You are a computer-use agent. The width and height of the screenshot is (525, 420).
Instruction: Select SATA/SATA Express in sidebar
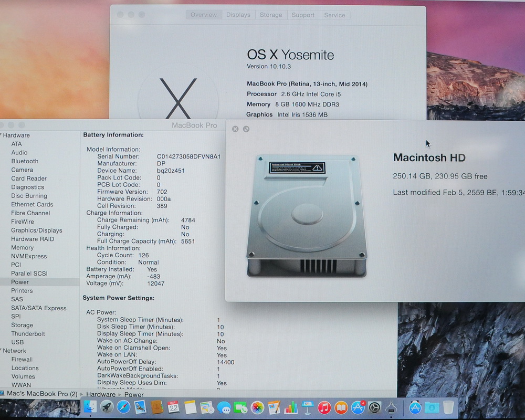click(x=39, y=308)
